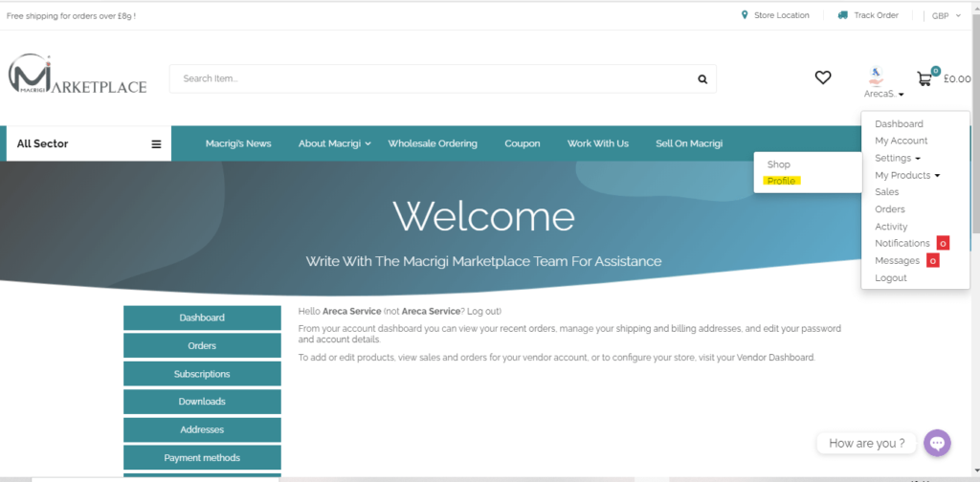Image resolution: width=980 pixels, height=482 pixels.
Task: Click the Dashboard sidebar button
Action: click(202, 318)
